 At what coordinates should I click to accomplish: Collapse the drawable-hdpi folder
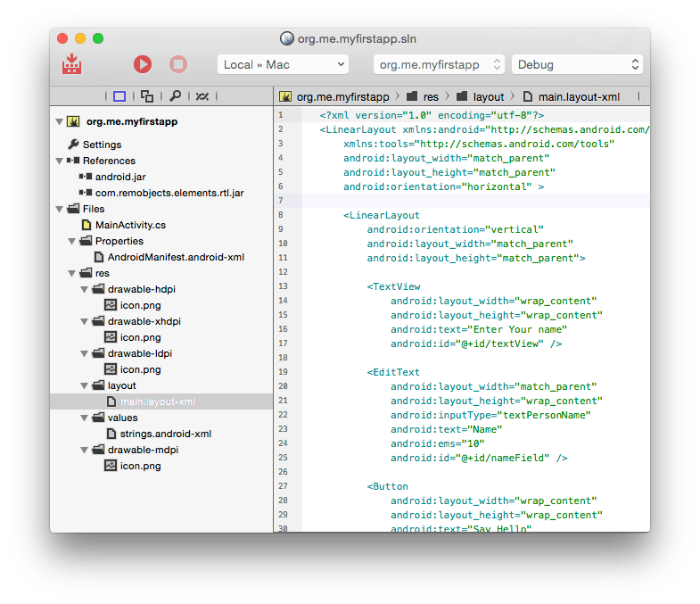[x=84, y=289]
